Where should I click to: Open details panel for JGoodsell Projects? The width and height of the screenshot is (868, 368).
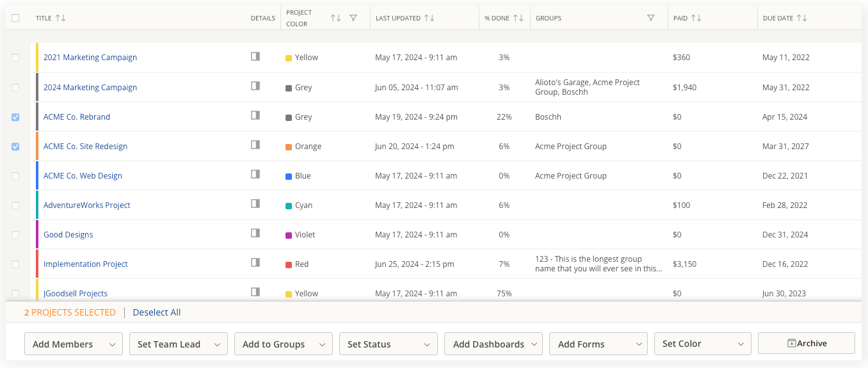point(255,292)
